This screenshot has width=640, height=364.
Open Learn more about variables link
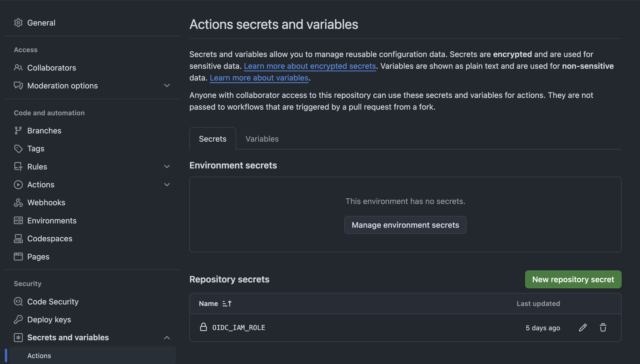tap(259, 78)
